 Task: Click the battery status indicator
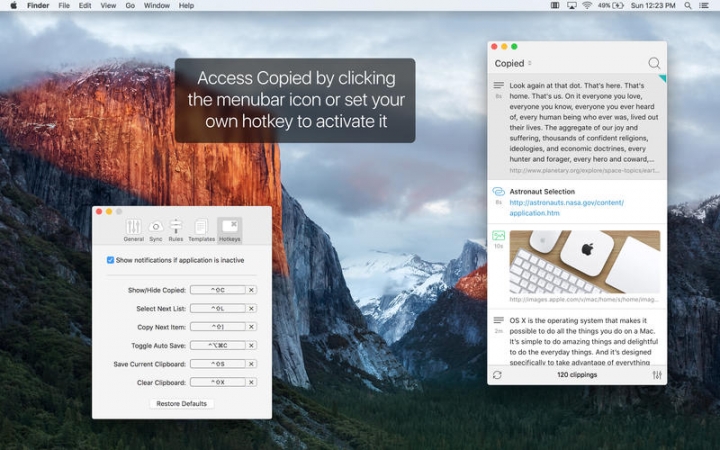610,6
